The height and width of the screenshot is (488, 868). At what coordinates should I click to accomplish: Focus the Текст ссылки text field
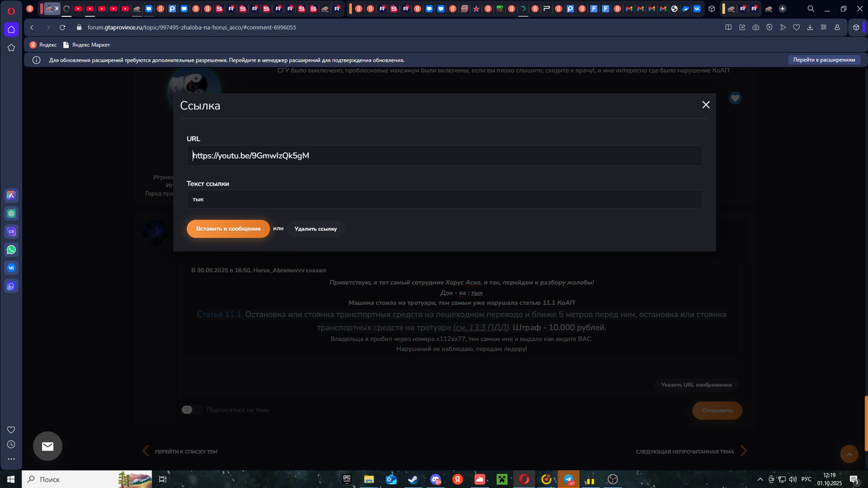(445, 199)
